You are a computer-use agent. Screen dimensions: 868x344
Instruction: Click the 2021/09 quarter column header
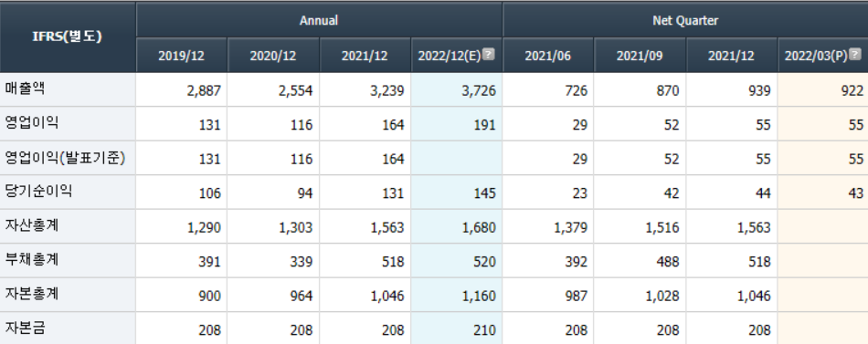pos(640,56)
